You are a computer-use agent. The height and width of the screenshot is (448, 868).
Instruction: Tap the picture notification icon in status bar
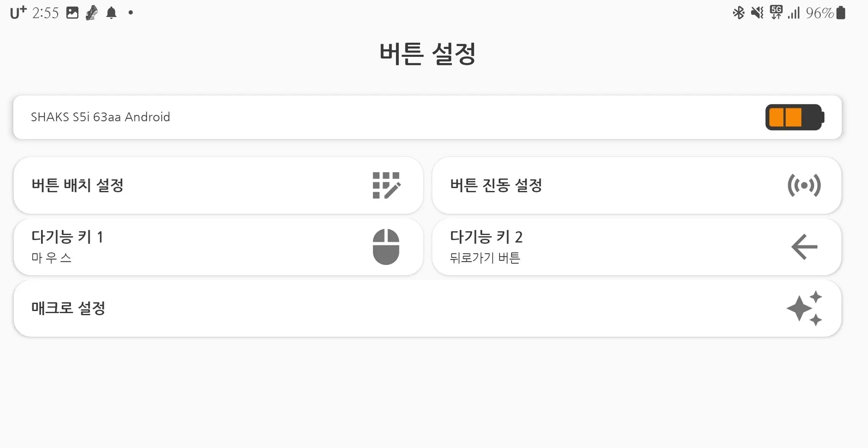pyautogui.click(x=72, y=13)
